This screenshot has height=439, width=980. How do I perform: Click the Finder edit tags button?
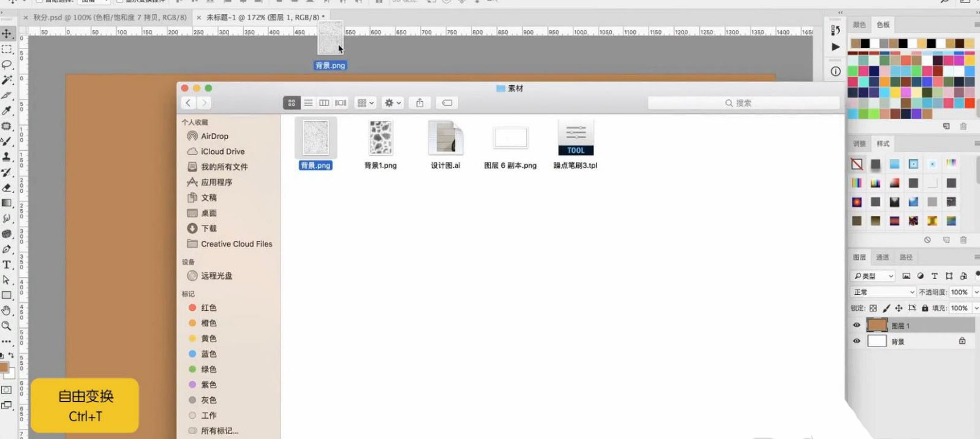pyautogui.click(x=447, y=103)
